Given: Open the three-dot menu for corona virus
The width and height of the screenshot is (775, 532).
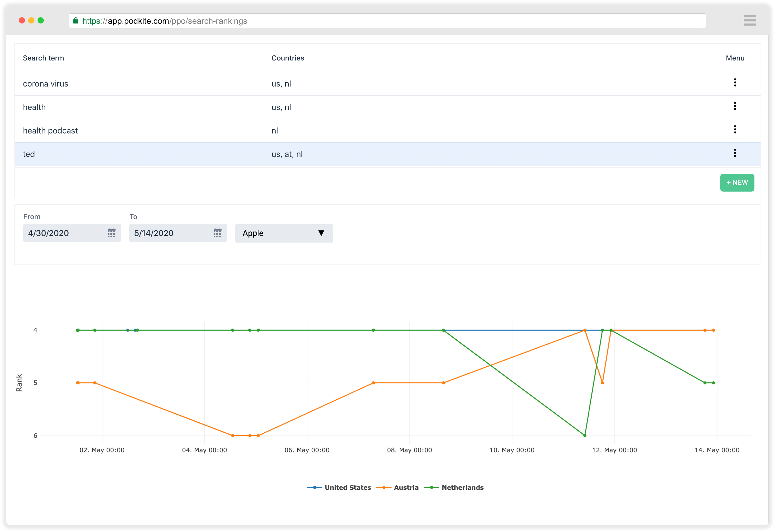Looking at the screenshot, I should click(735, 83).
